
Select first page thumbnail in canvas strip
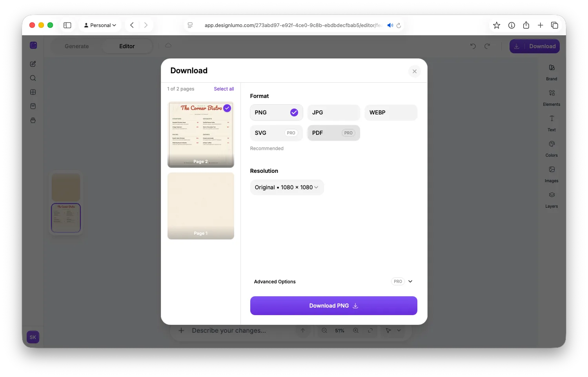[66, 187]
